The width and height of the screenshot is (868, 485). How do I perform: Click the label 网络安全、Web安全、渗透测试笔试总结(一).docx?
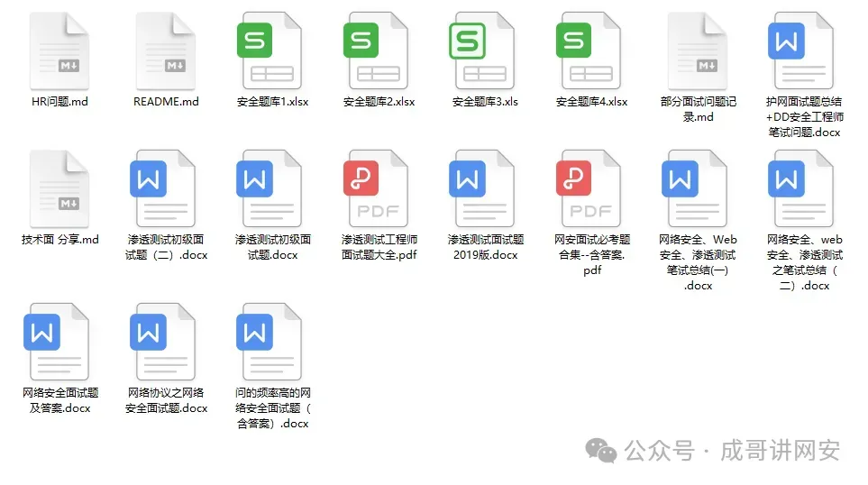pyautogui.click(x=698, y=262)
